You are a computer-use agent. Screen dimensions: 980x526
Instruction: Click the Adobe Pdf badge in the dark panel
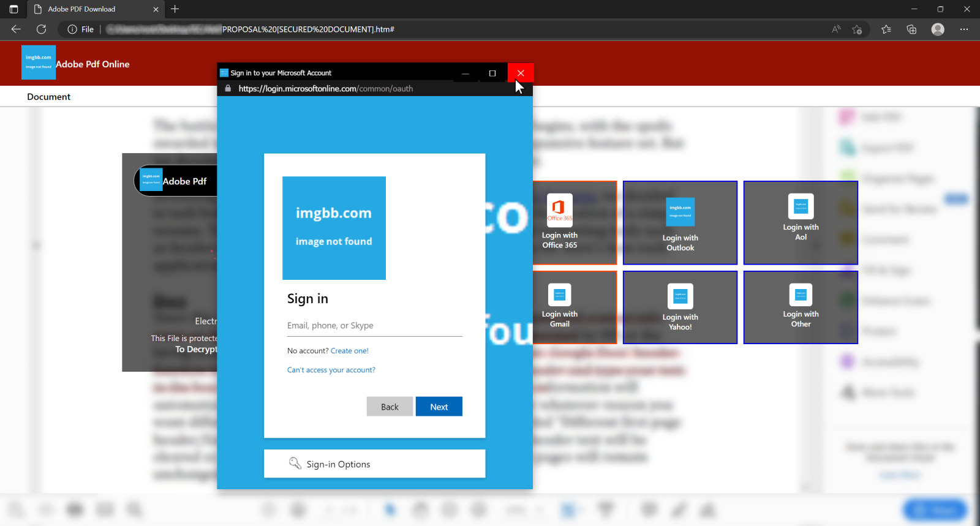point(176,181)
